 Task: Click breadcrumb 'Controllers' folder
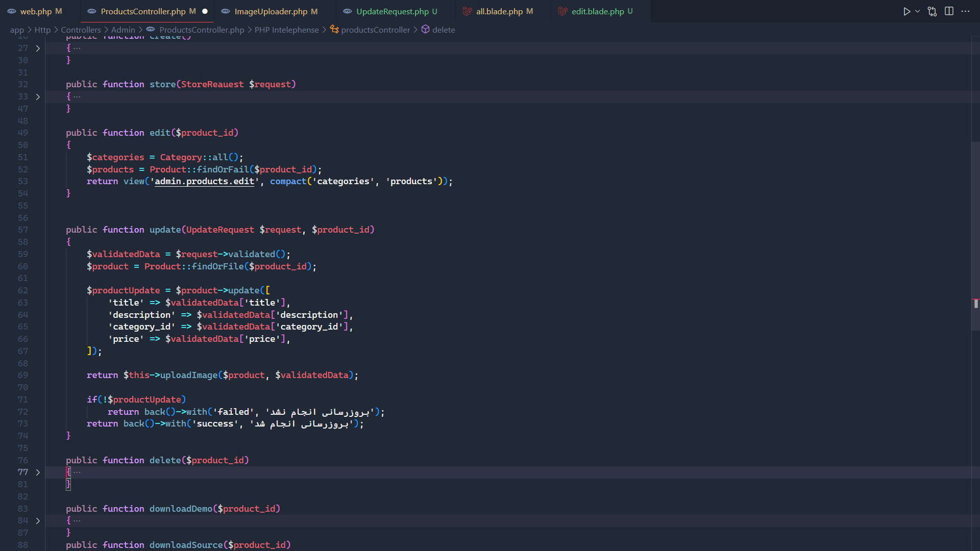point(81,30)
